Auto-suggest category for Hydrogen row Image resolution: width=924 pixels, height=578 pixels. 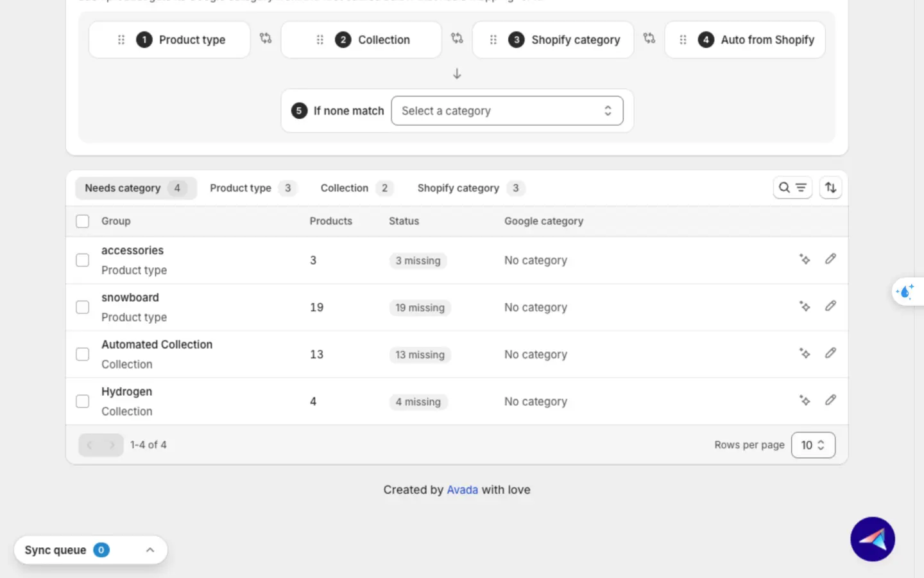[x=805, y=401]
